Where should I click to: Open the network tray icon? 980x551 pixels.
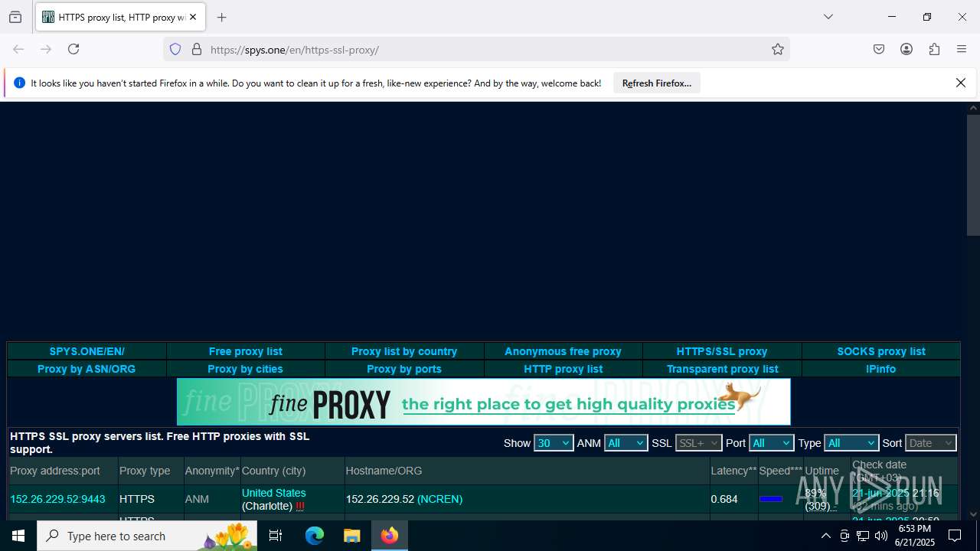tap(863, 536)
